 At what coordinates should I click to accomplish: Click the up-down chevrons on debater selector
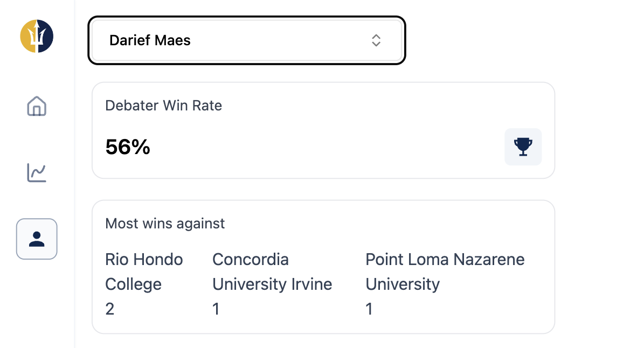[x=376, y=40]
